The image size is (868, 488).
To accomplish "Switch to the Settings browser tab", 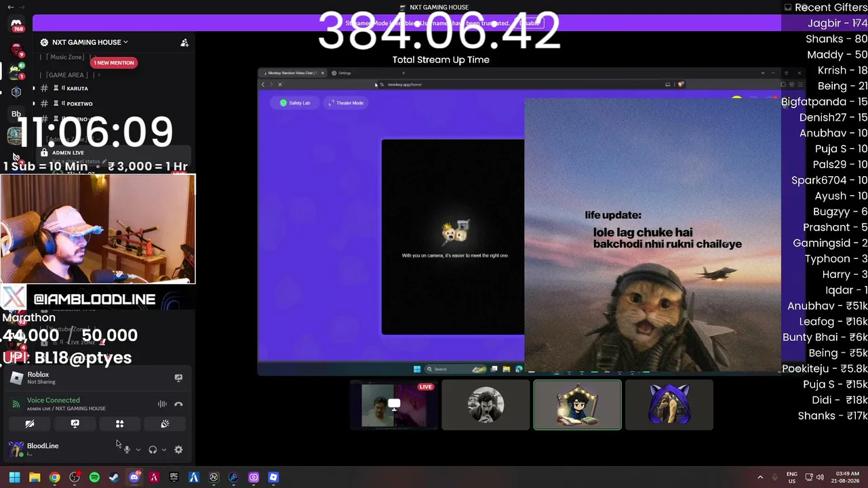I will pyautogui.click(x=344, y=73).
